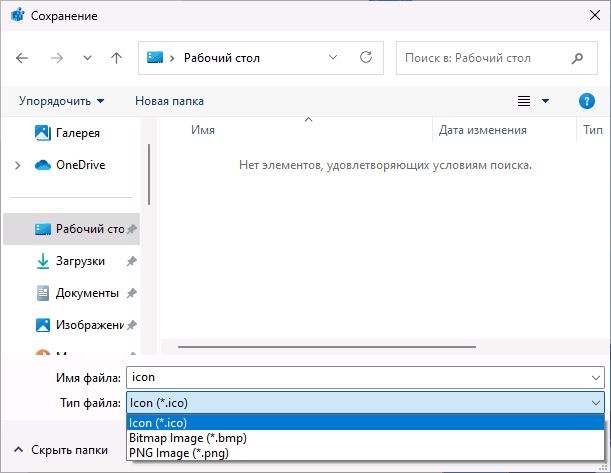Expand the OneDrive tree node
611x473 pixels.
(18, 165)
